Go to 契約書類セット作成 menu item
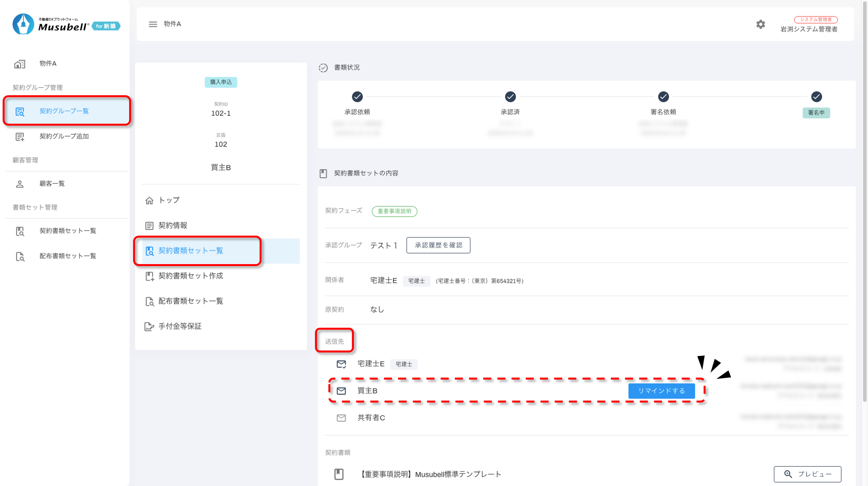 [190, 276]
